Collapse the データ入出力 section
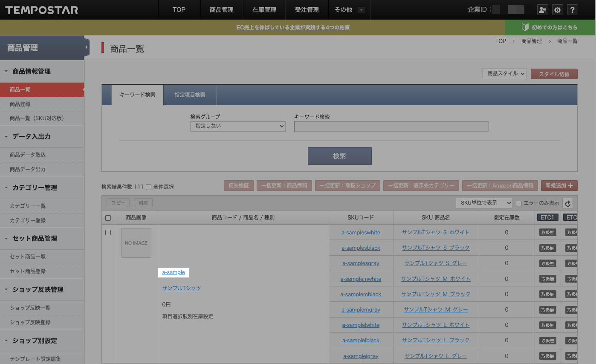The height and width of the screenshot is (364, 596). [6, 136]
